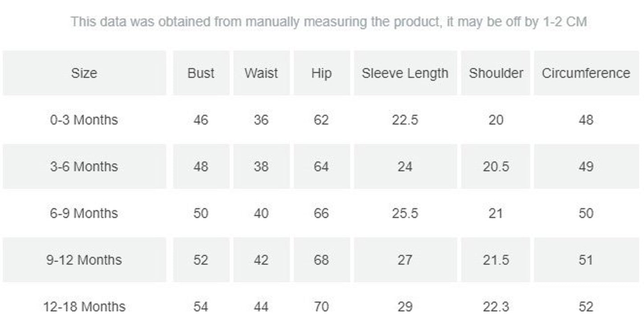Viewport: 644px width, 324px height.
Task: Click the measurement disclaimer note at top
Action: [x=328, y=21]
